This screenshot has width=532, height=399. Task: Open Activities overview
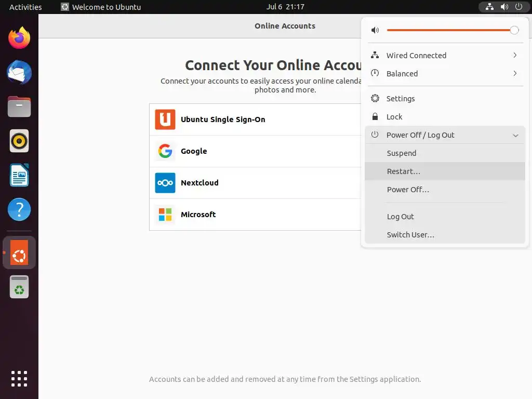point(25,7)
